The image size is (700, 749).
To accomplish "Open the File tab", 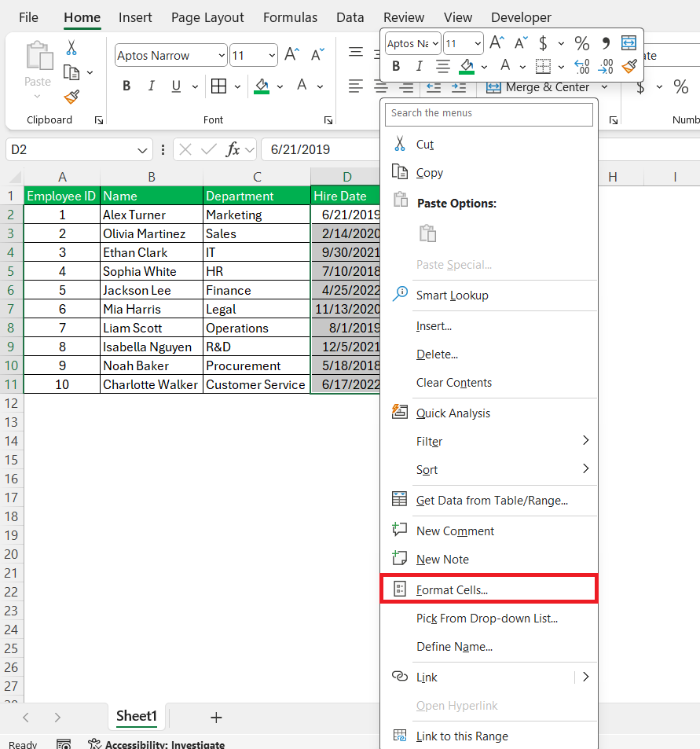I will coord(28,17).
